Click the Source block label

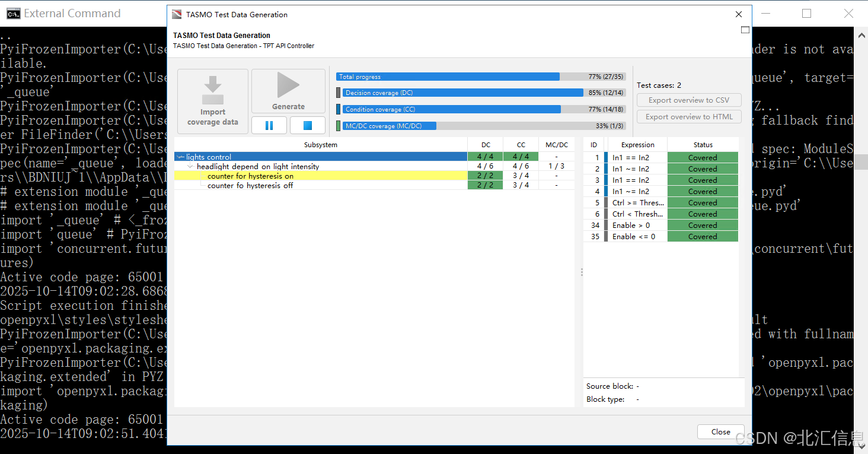pyautogui.click(x=610, y=386)
